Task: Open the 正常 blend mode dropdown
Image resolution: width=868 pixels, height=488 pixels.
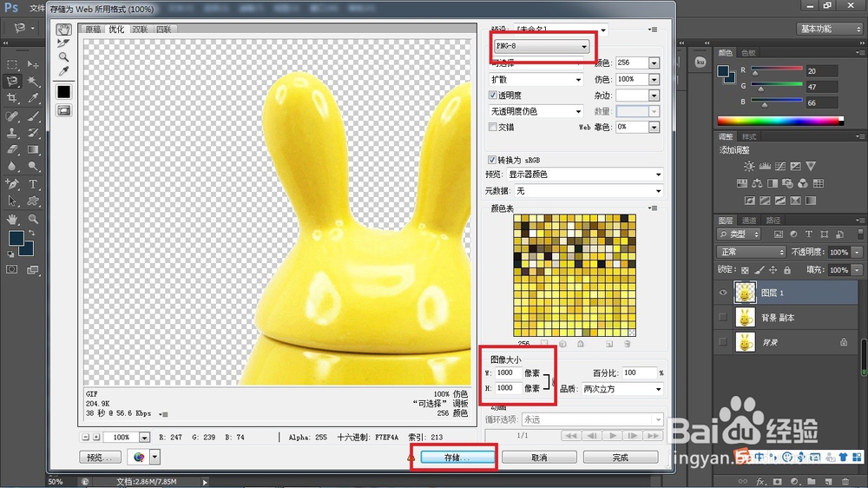Action: [x=751, y=252]
